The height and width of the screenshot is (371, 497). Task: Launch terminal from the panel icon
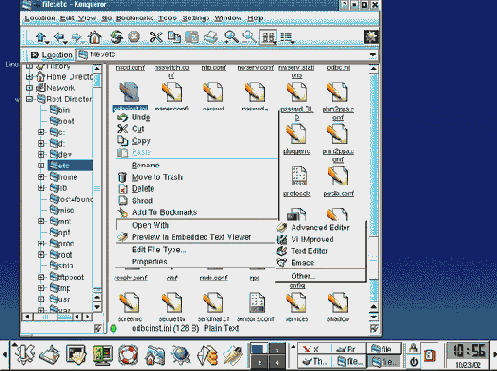[x=76, y=355]
